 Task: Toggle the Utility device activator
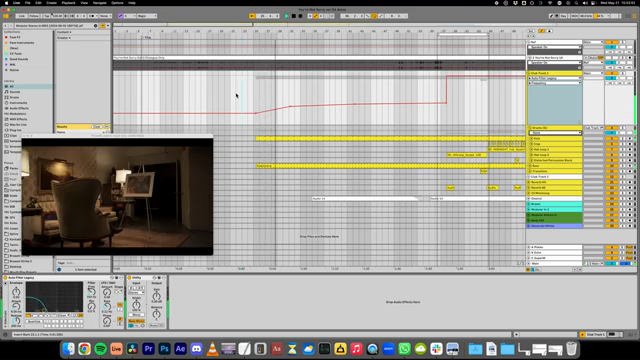click(129, 278)
